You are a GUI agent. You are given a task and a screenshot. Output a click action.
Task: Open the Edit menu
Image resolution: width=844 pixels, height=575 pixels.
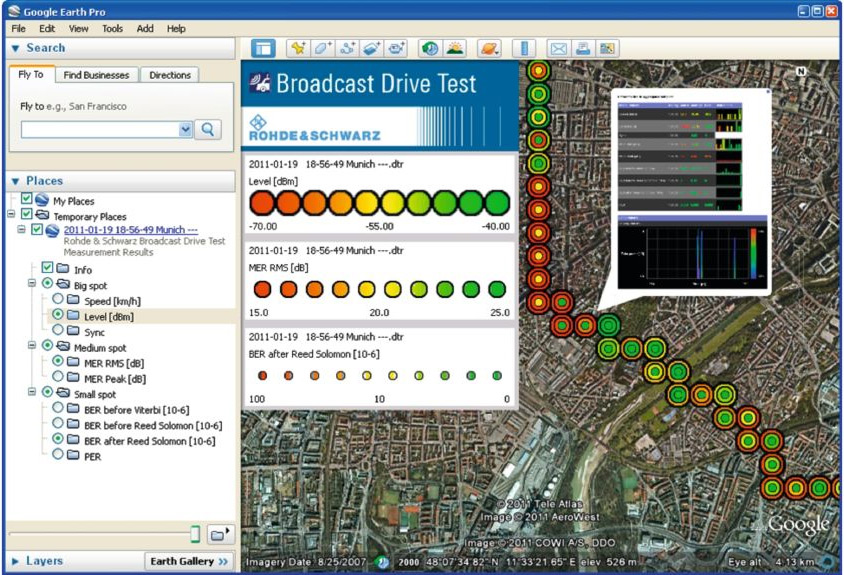click(x=47, y=29)
